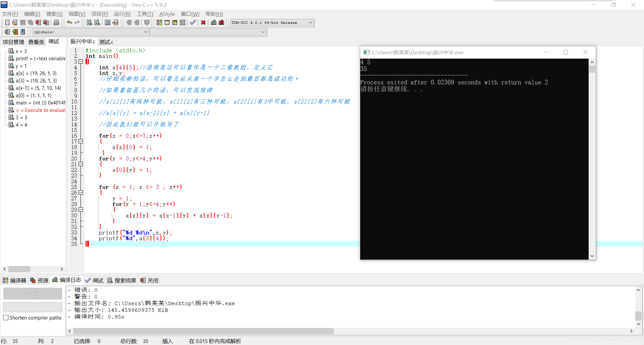Click compile log vertical scroll up arrow

click(638, 290)
